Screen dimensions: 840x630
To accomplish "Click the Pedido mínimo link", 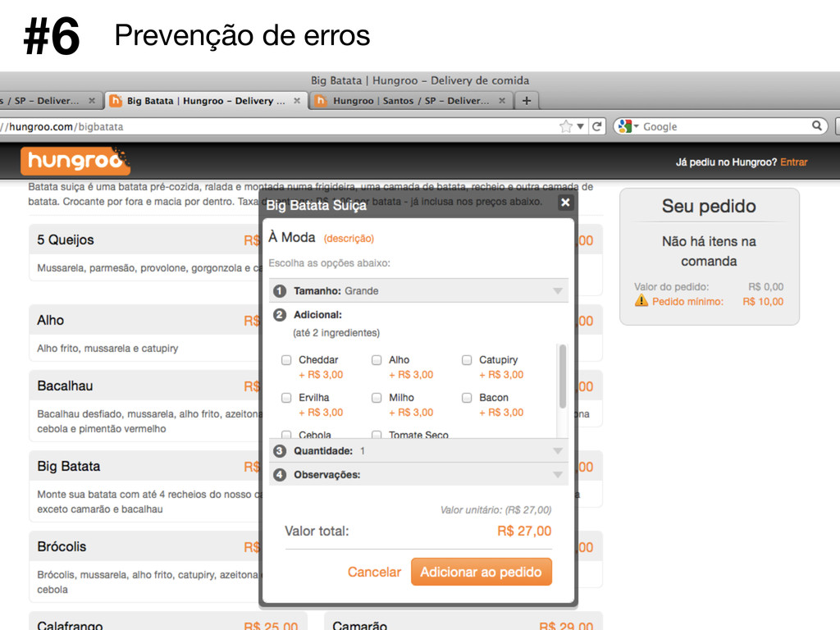I will pos(687,302).
